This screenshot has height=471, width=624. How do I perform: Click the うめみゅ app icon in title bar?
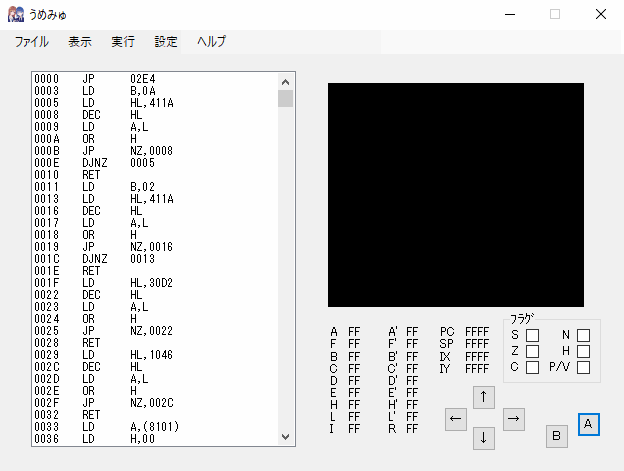16,14
